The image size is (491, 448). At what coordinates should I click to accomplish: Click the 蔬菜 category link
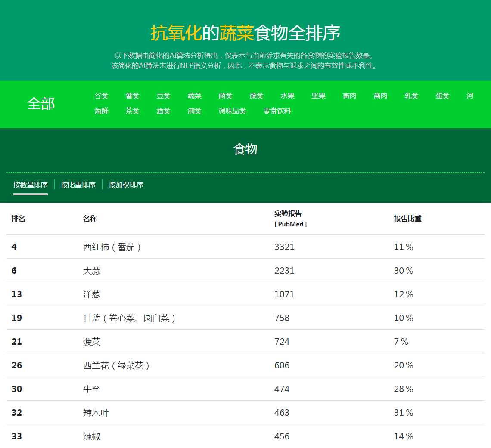194,96
